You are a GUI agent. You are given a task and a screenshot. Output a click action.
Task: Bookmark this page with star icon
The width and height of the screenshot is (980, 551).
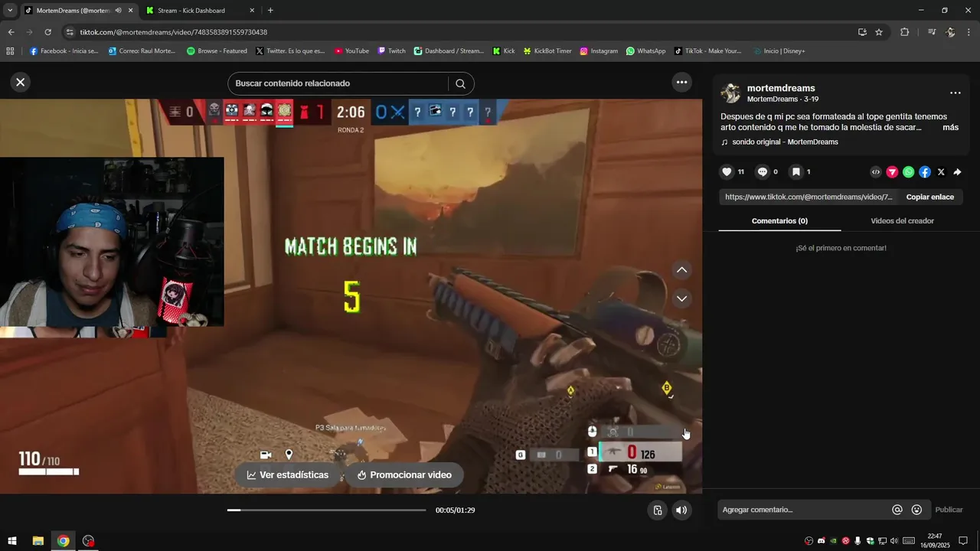pos(879,32)
